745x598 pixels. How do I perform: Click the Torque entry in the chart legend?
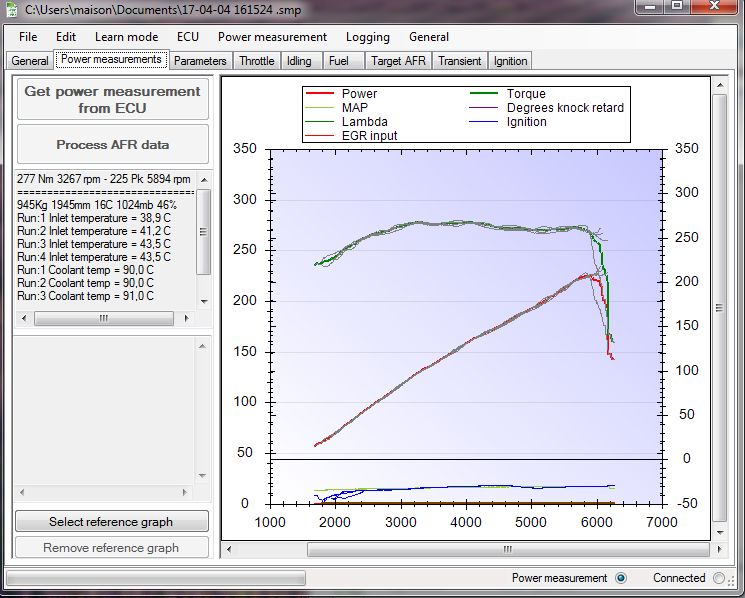pyautogui.click(x=525, y=94)
